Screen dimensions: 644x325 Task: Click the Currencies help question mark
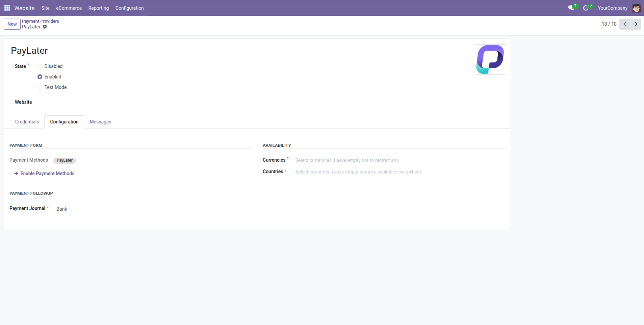[x=288, y=158]
